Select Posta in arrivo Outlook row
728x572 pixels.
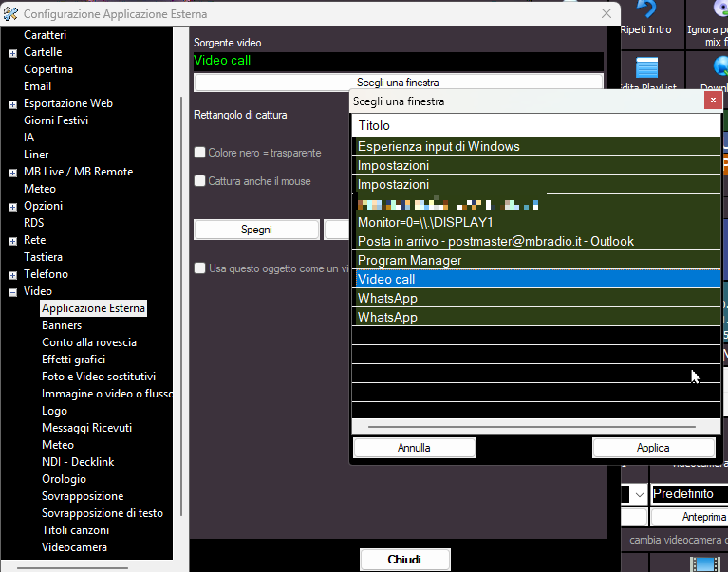pyautogui.click(x=536, y=241)
